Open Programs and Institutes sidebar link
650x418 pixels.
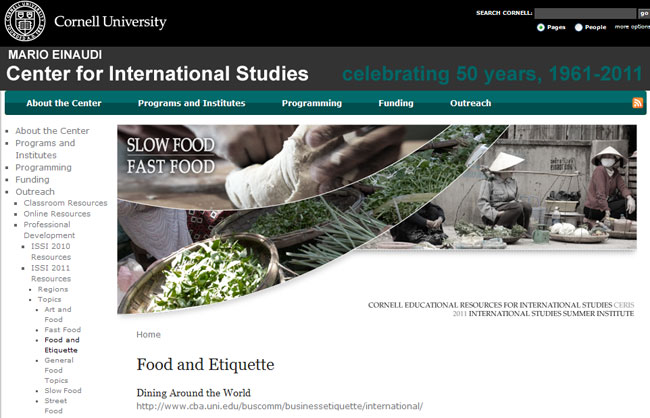click(x=45, y=149)
